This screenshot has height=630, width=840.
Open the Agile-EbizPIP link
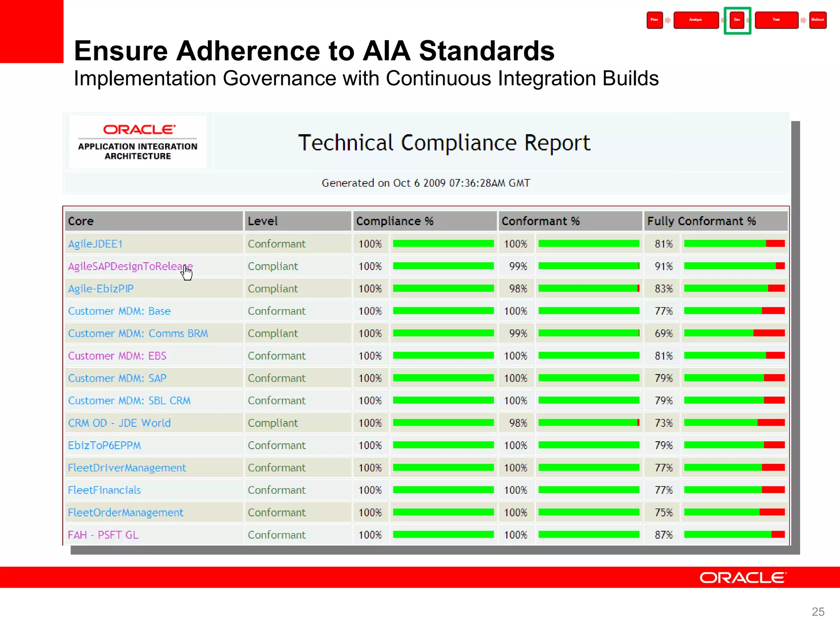(100, 288)
